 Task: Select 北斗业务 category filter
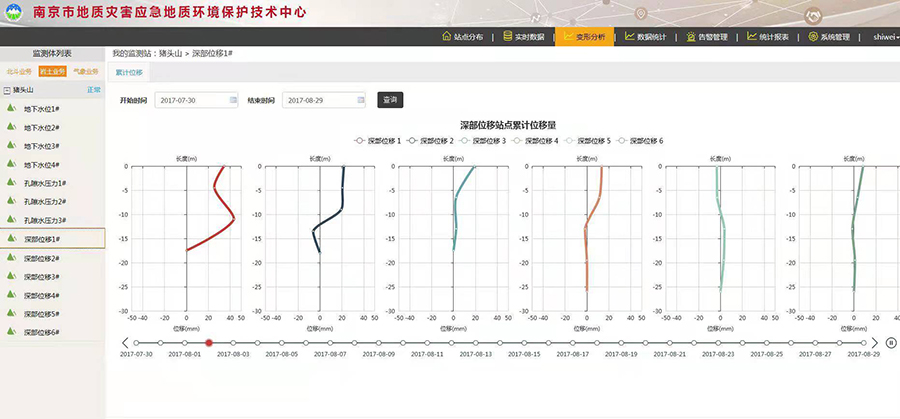coord(19,72)
